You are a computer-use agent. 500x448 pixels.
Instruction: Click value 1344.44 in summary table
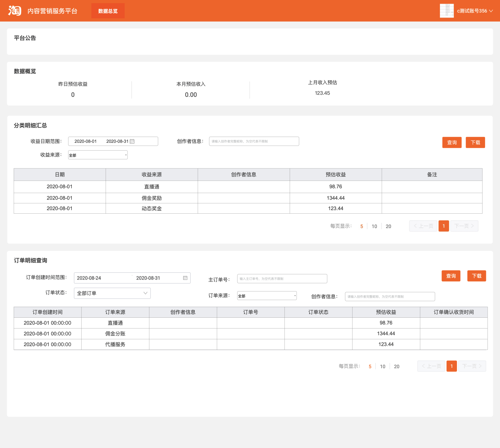point(336,198)
